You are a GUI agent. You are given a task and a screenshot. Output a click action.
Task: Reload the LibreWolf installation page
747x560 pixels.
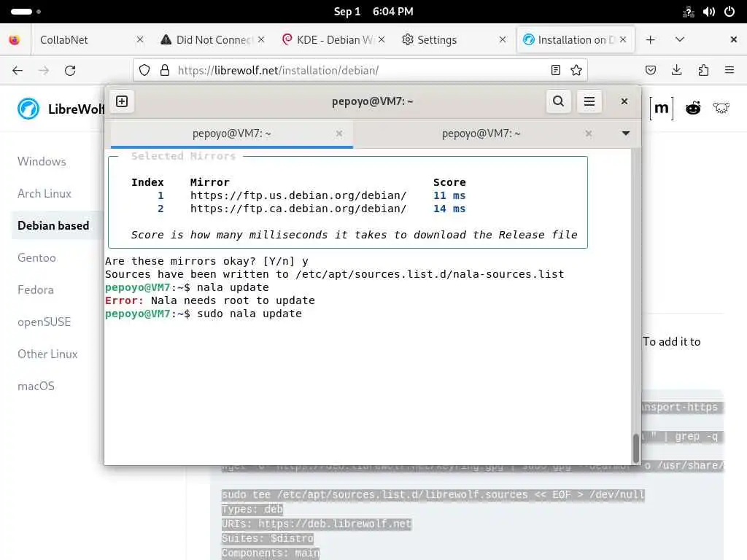click(70, 71)
